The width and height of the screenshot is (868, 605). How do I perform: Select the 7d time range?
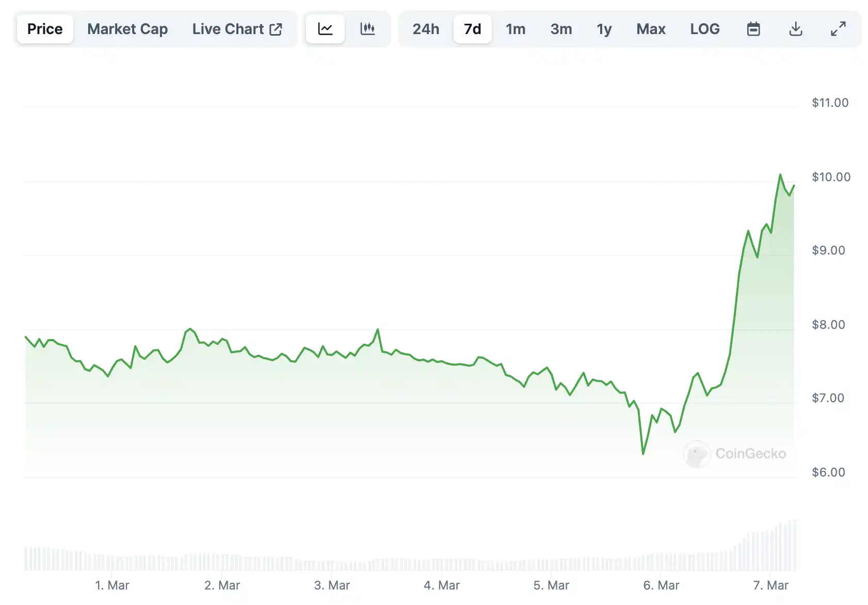[x=472, y=29]
